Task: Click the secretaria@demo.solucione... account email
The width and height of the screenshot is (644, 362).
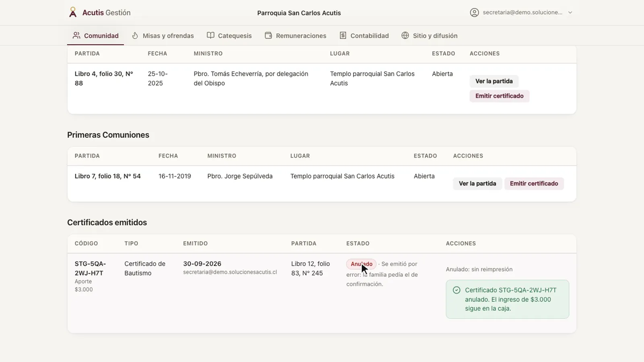Action: (522, 12)
